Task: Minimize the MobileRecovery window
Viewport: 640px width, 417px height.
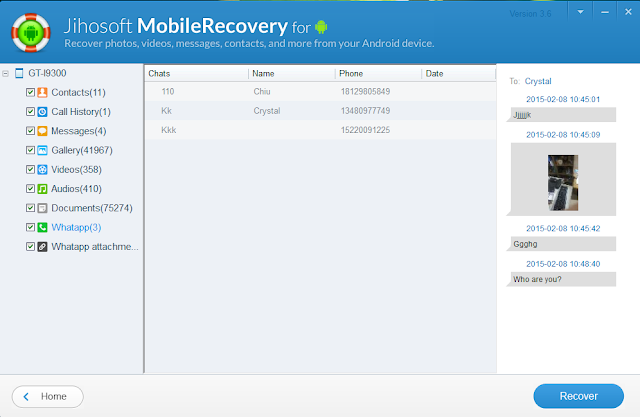Action: click(x=605, y=12)
